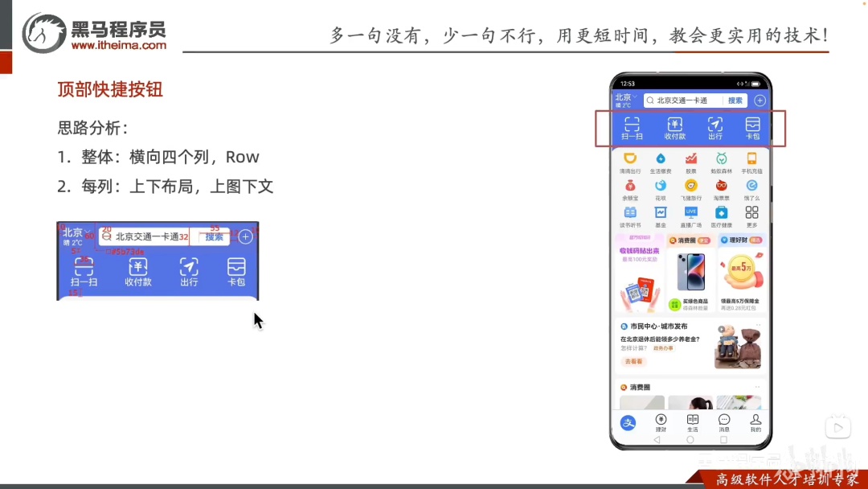Click the play button on the pension thumbnail
Screen dimensions: 868x489
(721, 329)
